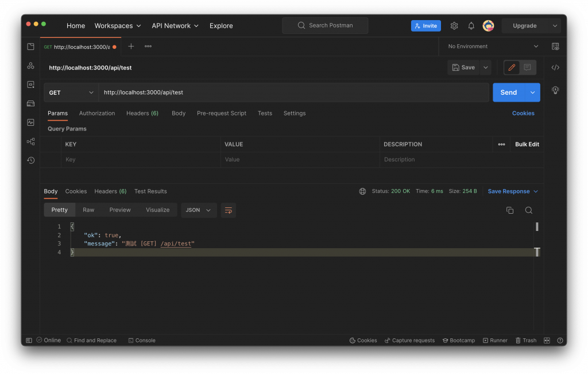
Task: Select the Raw response view
Action: coord(88,210)
